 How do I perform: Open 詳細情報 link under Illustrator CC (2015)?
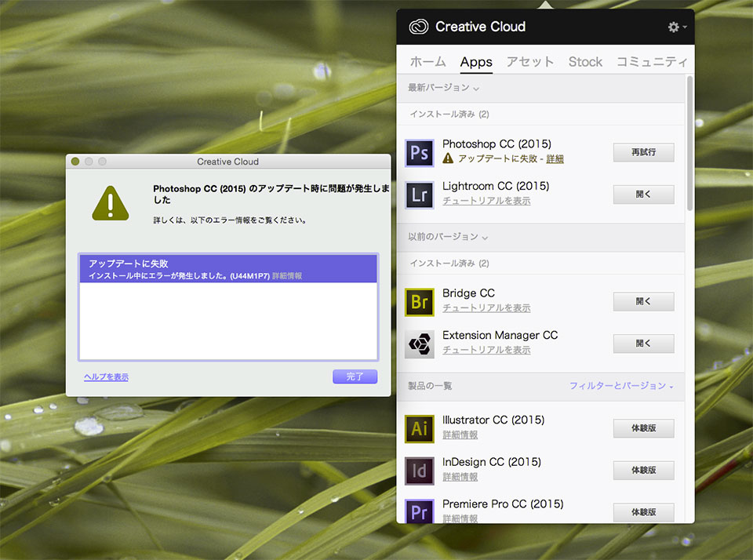[x=460, y=435]
